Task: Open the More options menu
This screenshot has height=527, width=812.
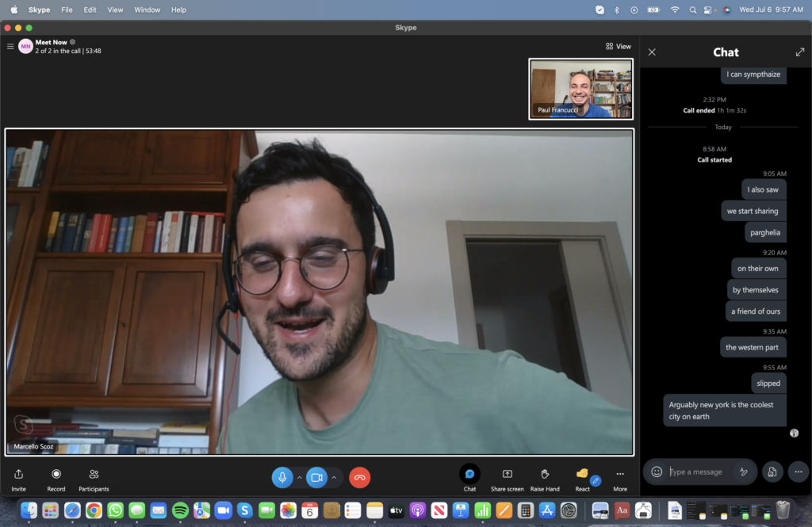Action: pos(620,474)
